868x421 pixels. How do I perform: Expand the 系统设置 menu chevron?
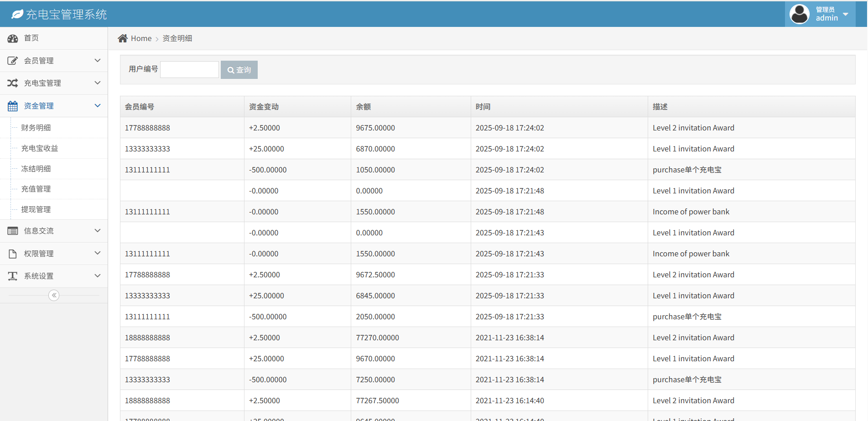(x=97, y=276)
